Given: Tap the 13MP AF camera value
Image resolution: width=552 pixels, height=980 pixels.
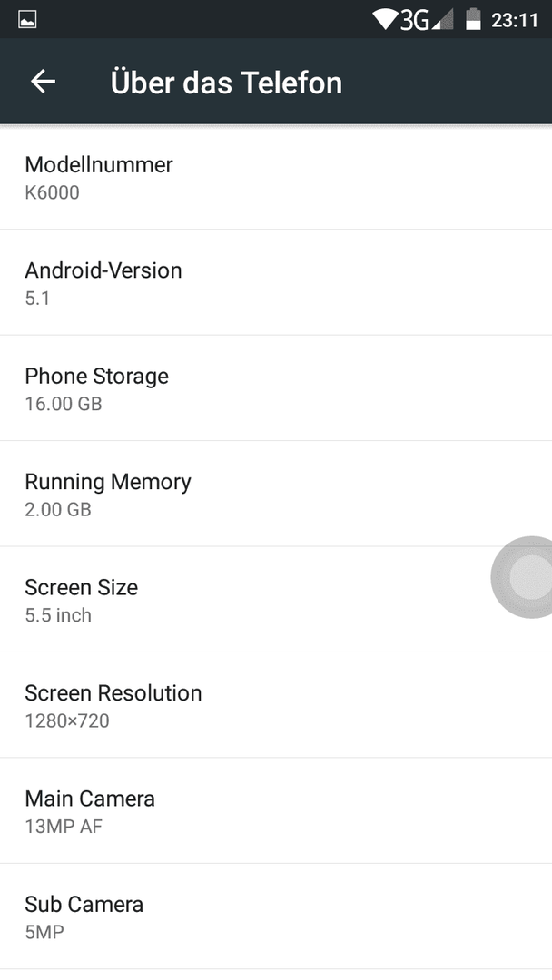Looking at the screenshot, I should tap(64, 827).
